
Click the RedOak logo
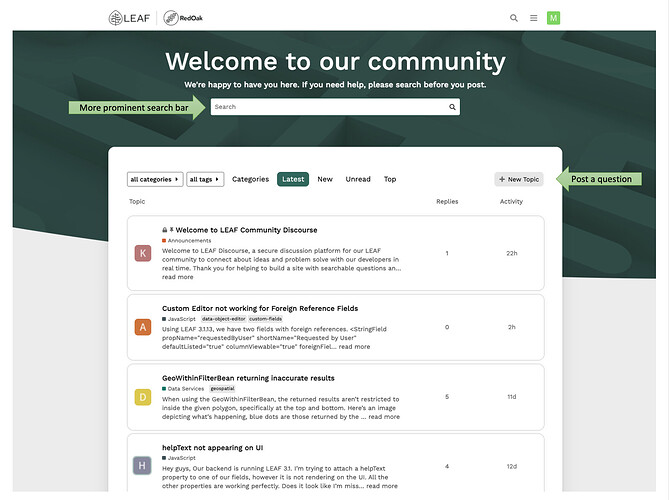click(x=183, y=18)
